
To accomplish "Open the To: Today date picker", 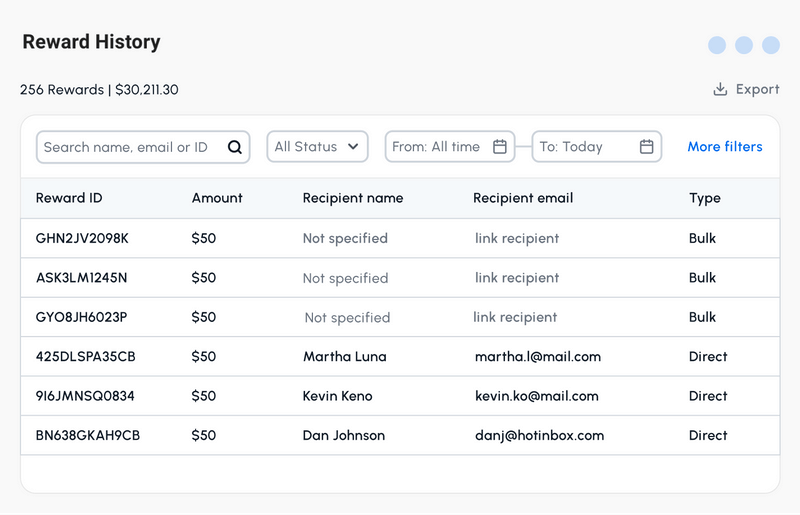I will (x=585, y=147).
